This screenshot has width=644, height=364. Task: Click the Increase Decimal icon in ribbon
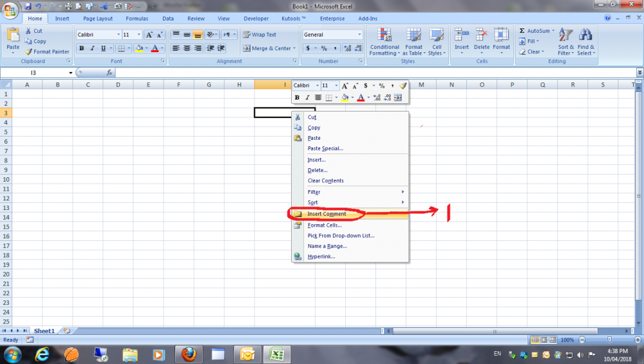pos(348,48)
